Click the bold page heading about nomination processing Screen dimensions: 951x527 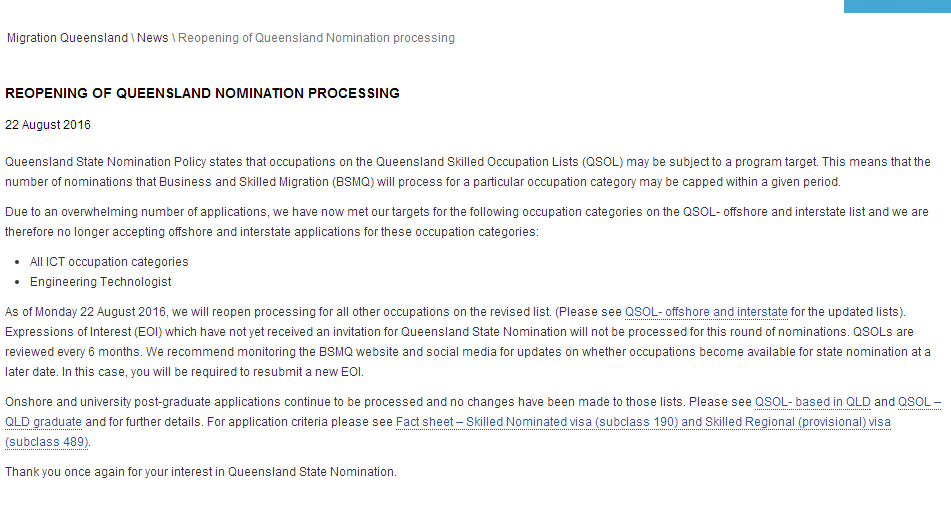coord(202,93)
